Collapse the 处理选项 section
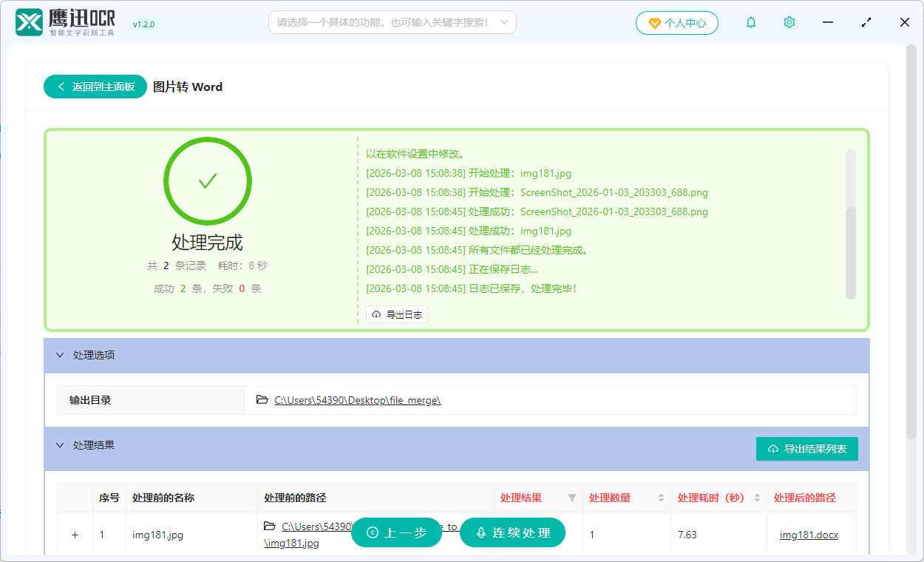924x562 pixels. 60,355
